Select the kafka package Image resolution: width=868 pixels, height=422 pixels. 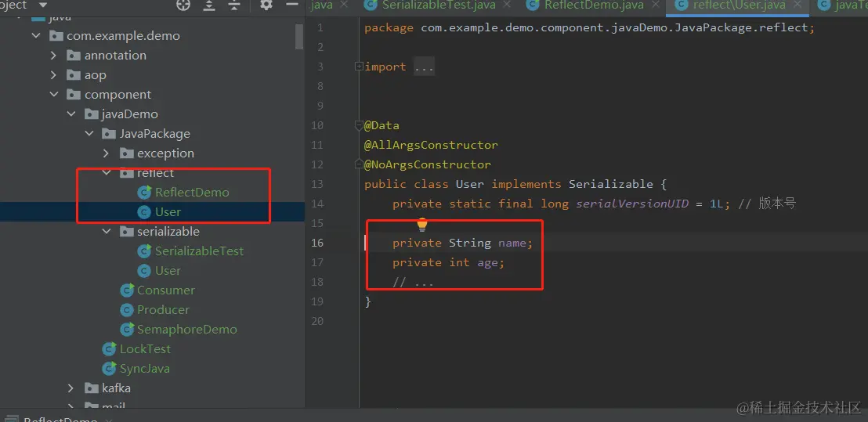(116, 388)
